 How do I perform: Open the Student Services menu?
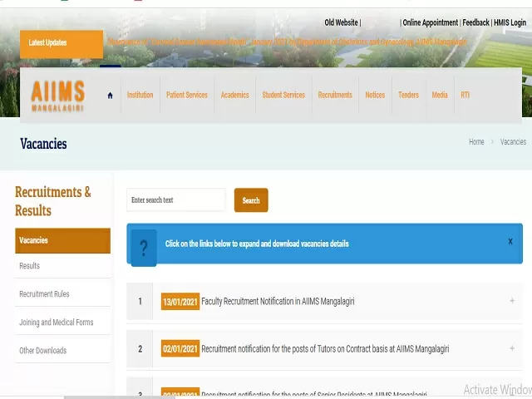(283, 95)
